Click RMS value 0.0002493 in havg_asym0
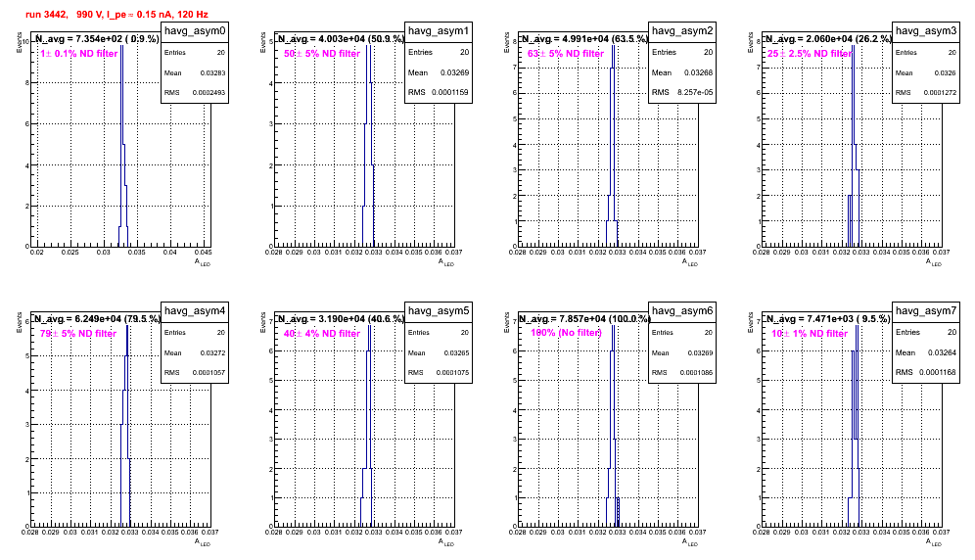This screenshot has width=975, height=560. 209,93
